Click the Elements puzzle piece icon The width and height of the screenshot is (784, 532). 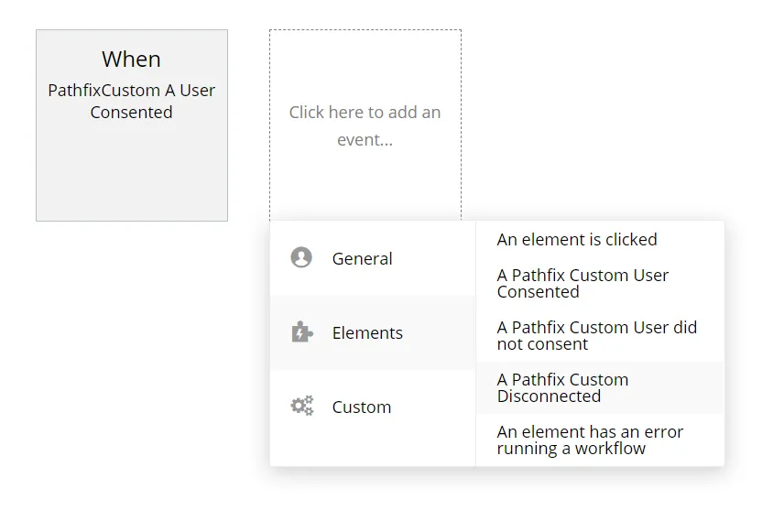(x=302, y=332)
